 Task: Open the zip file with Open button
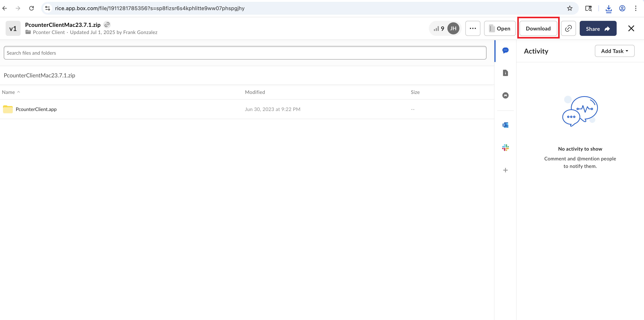499,29
